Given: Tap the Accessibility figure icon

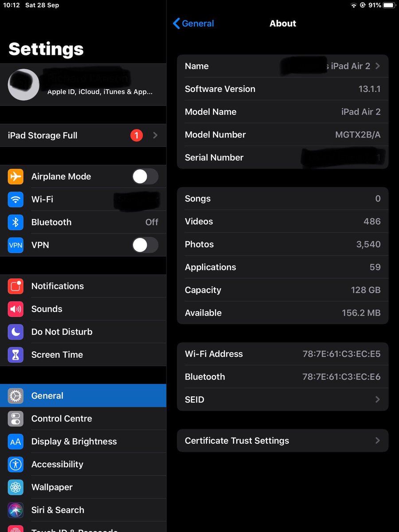Looking at the screenshot, I should 16,464.
